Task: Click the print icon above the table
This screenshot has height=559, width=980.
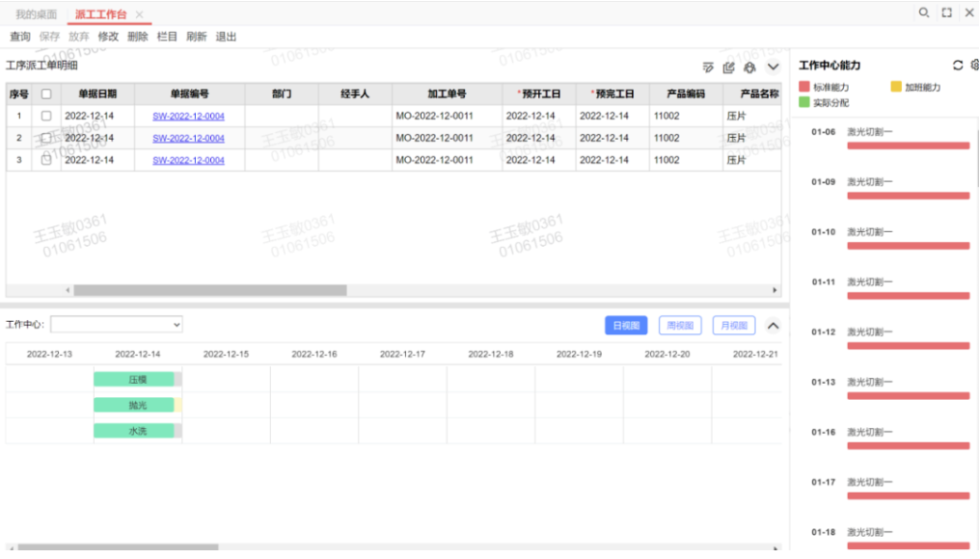Action: pos(749,67)
